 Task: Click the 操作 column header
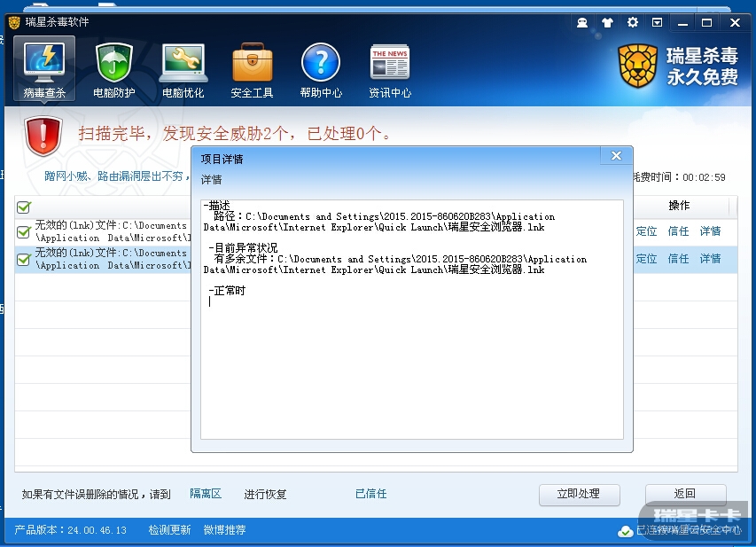680,206
